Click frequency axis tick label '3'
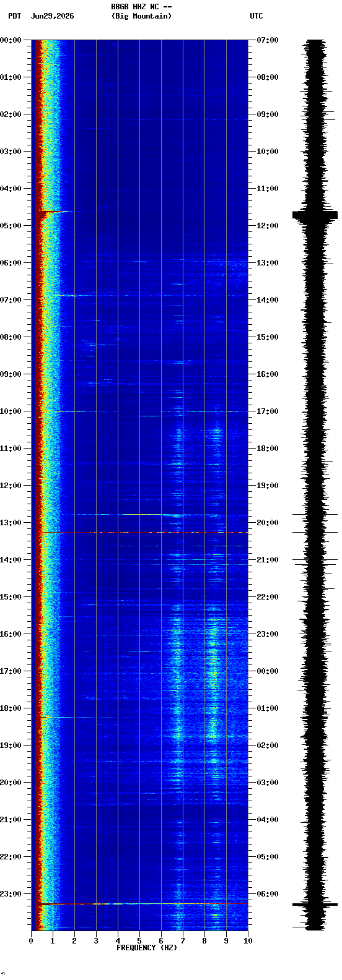Viewport: 342px width, 980px height. (96, 941)
